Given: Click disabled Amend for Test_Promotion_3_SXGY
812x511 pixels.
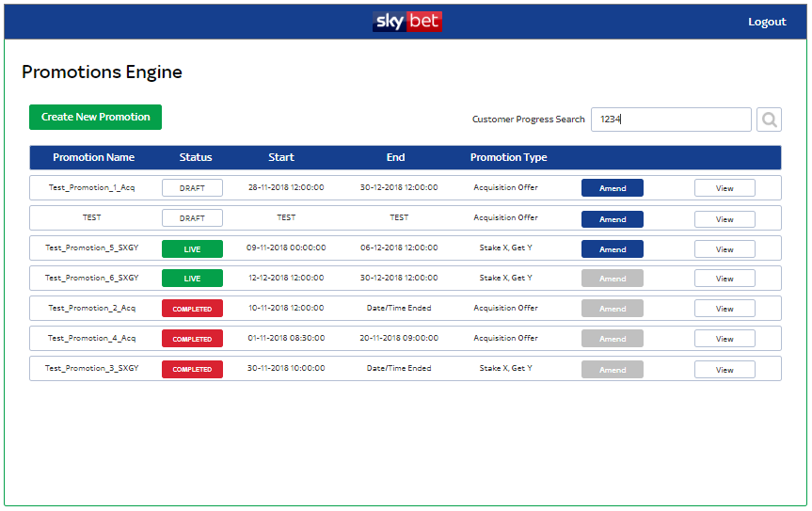Looking at the screenshot, I should coord(613,370).
